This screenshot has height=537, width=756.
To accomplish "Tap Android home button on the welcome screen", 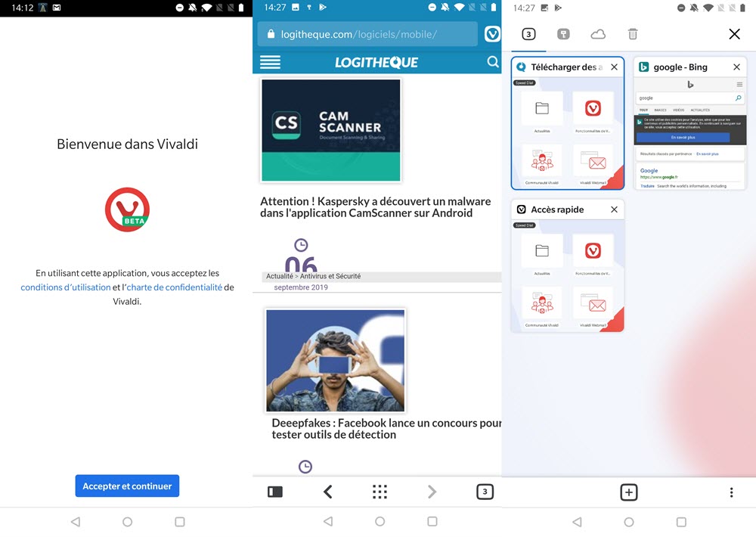I will (x=127, y=522).
